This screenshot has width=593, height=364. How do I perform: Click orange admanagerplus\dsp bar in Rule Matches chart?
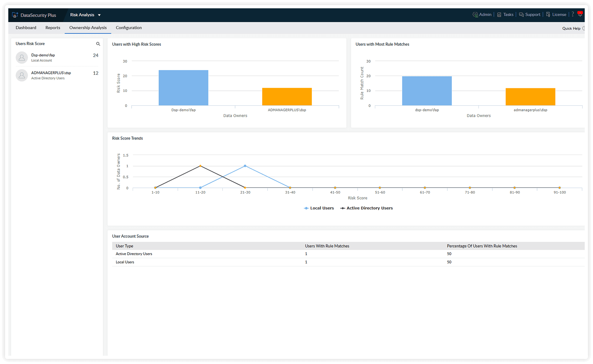point(530,97)
